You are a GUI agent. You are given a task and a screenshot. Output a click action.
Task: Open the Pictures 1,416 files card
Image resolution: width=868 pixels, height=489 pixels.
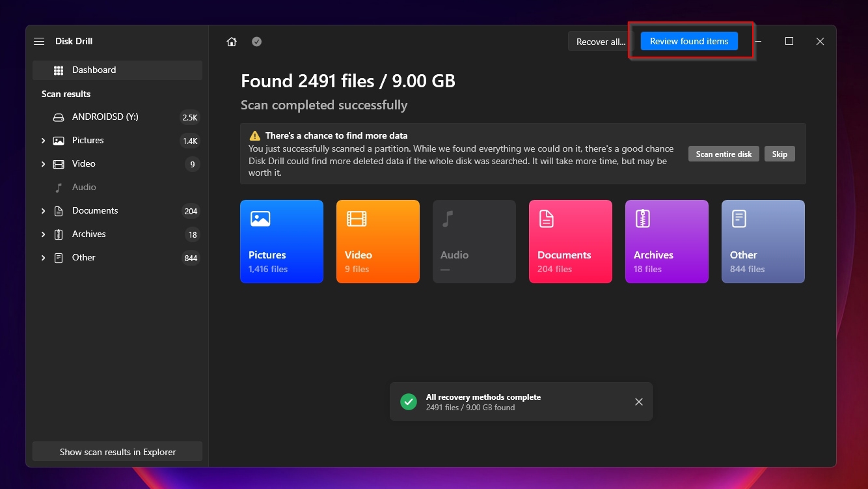(282, 242)
